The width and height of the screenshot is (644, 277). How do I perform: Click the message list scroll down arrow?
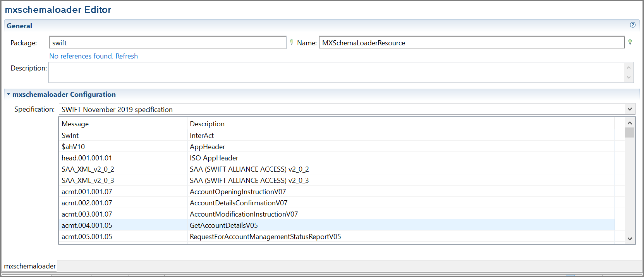pos(630,239)
